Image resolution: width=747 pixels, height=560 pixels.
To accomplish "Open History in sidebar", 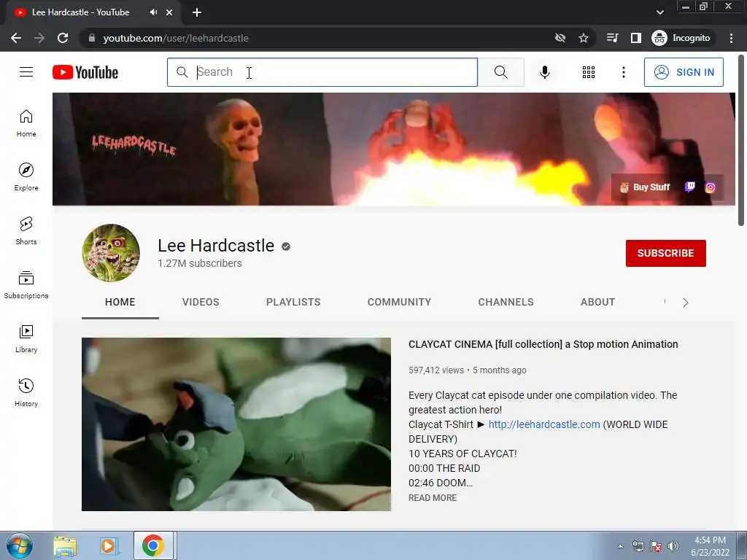I will tap(26, 393).
